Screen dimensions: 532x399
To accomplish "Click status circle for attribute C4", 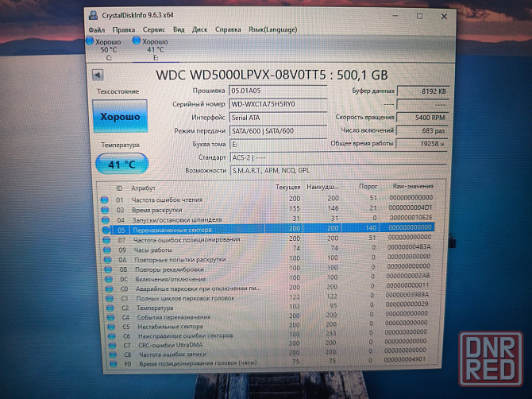I will [111, 317].
